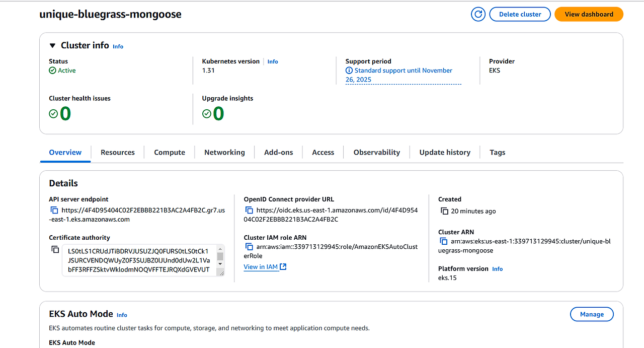Click the unique-bluegrass-mongoose cluster title
The width and height of the screenshot is (644, 348).
[111, 14]
